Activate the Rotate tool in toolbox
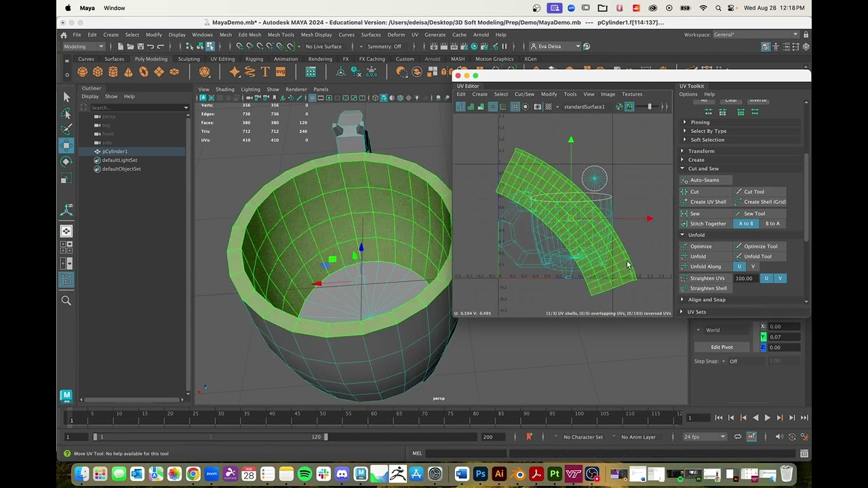 (x=66, y=161)
